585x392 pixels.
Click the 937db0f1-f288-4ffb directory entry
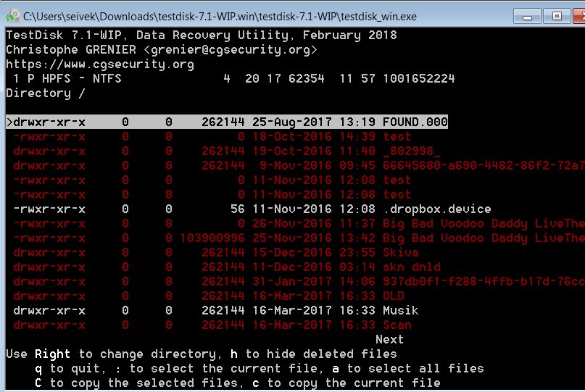click(299, 282)
